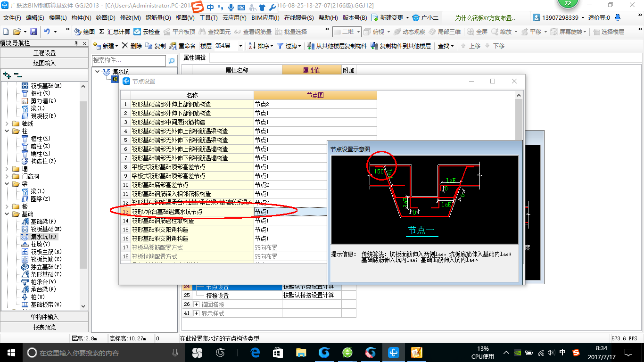Click 广小二 assistant button
Screen dimensions: 644x362
pos(425,18)
